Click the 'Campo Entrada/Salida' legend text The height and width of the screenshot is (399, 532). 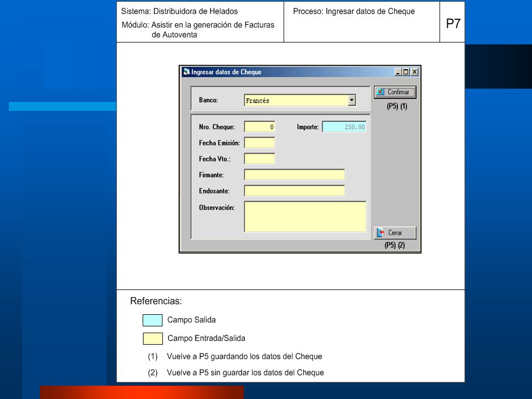(x=206, y=338)
